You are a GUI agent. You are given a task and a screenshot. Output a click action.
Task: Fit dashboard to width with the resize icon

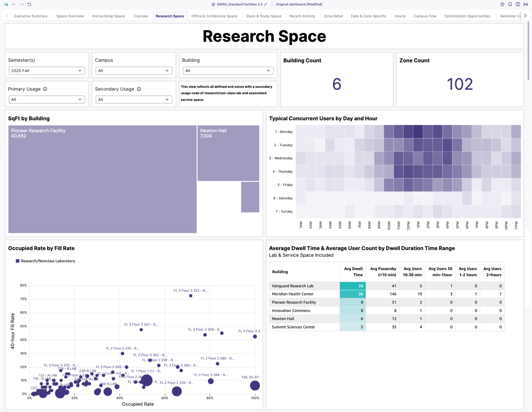526,4
